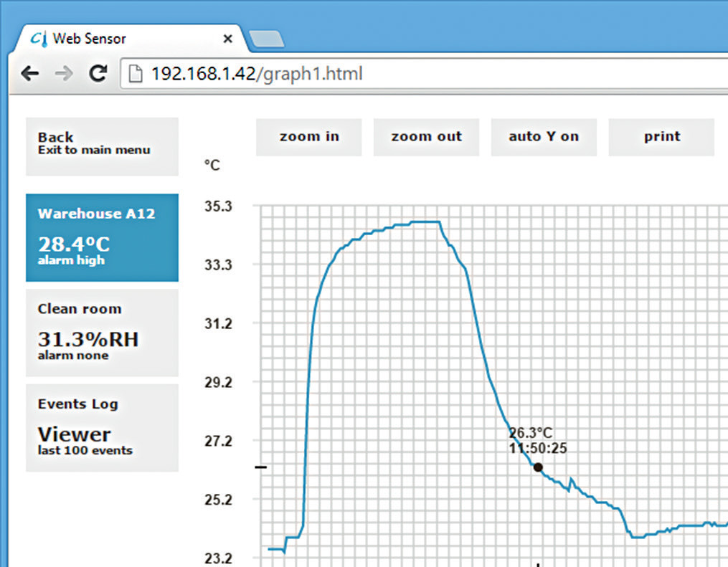This screenshot has height=567, width=728.
Task: Reload the graph page
Action: 98,73
